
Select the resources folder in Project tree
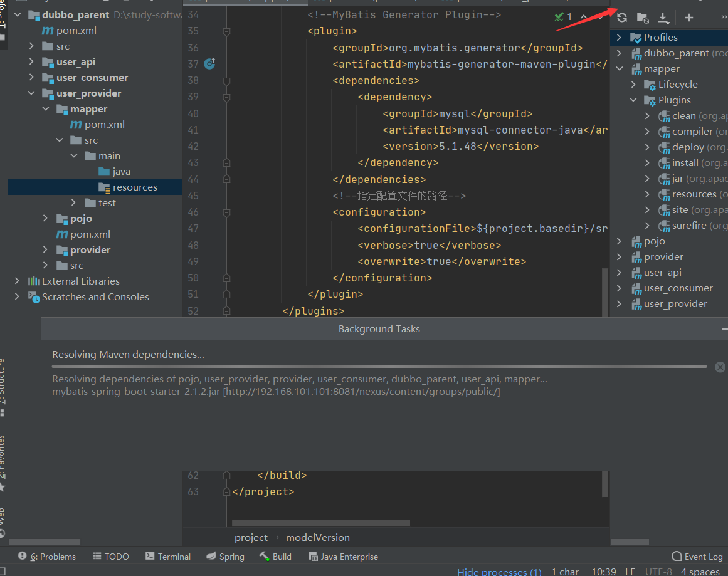95,187
